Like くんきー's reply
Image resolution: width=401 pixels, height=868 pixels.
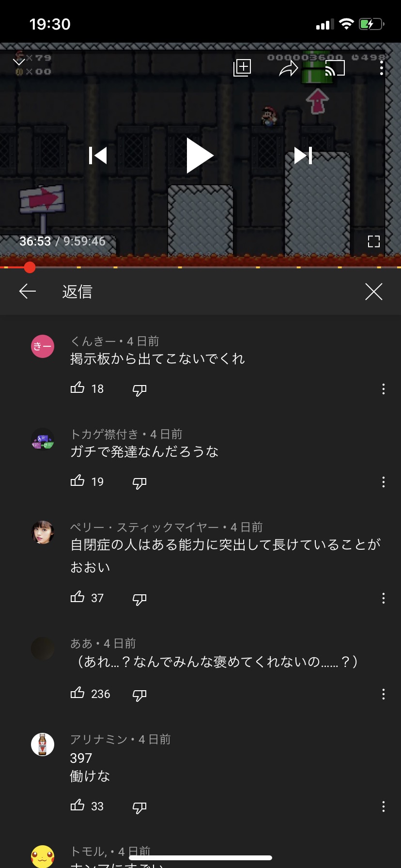pyautogui.click(x=77, y=388)
